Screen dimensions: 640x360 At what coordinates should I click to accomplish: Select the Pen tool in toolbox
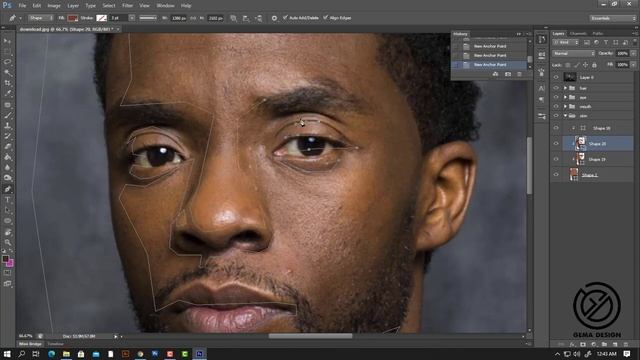(x=7, y=189)
